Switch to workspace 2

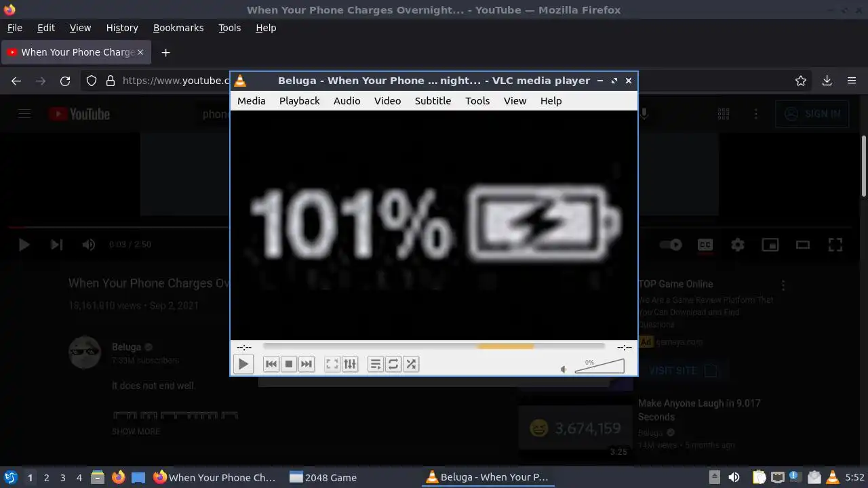point(46,477)
